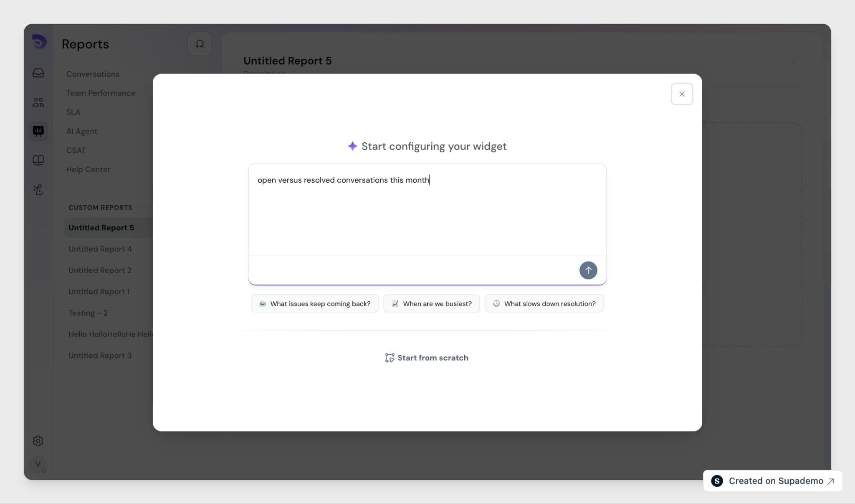The image size is (855, 504).
Task: Select the Reports chart icon in the sidebar
Action: coord(38,131)
